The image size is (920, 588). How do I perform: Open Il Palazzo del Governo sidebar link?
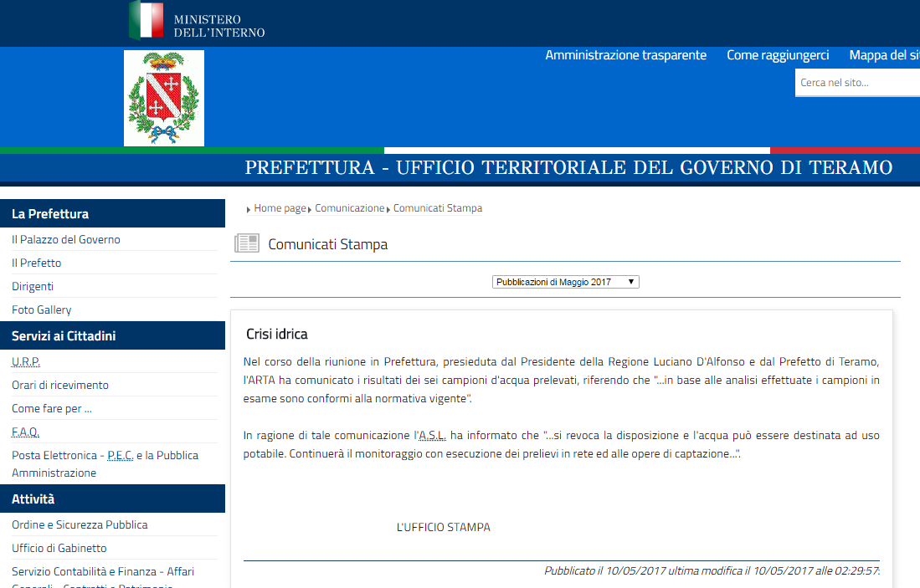pos(66,239)
